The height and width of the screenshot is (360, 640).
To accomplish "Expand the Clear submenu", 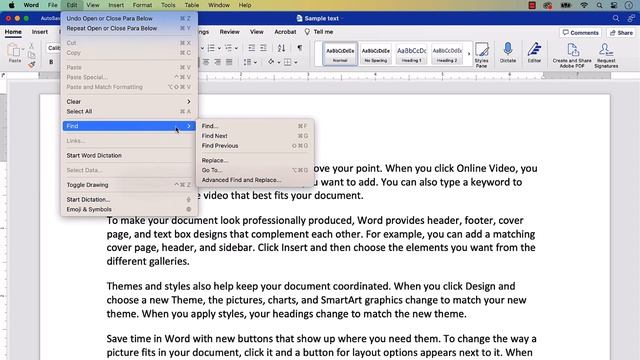I will pos(129,101).
